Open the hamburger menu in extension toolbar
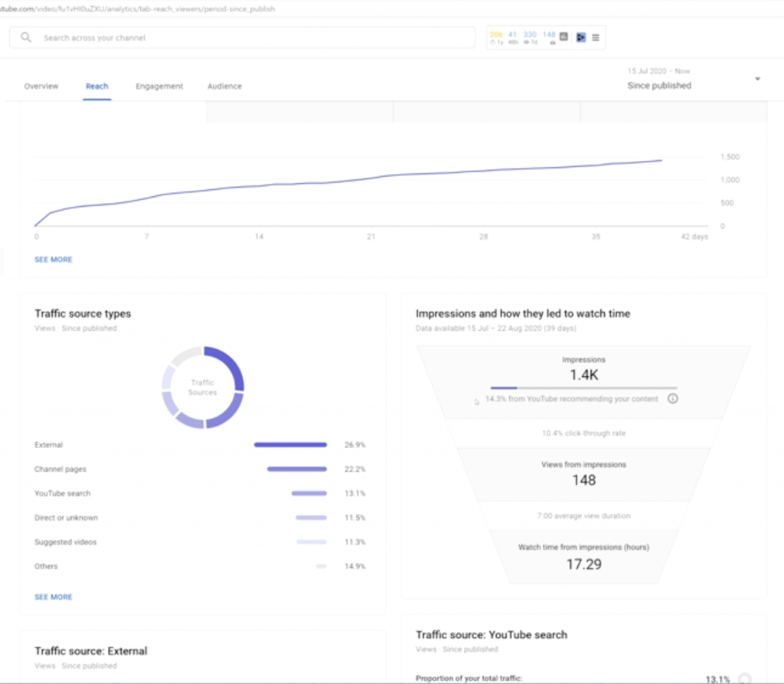Screen dimensions: 784x684 pyautogui.click(x=596, y=38)
